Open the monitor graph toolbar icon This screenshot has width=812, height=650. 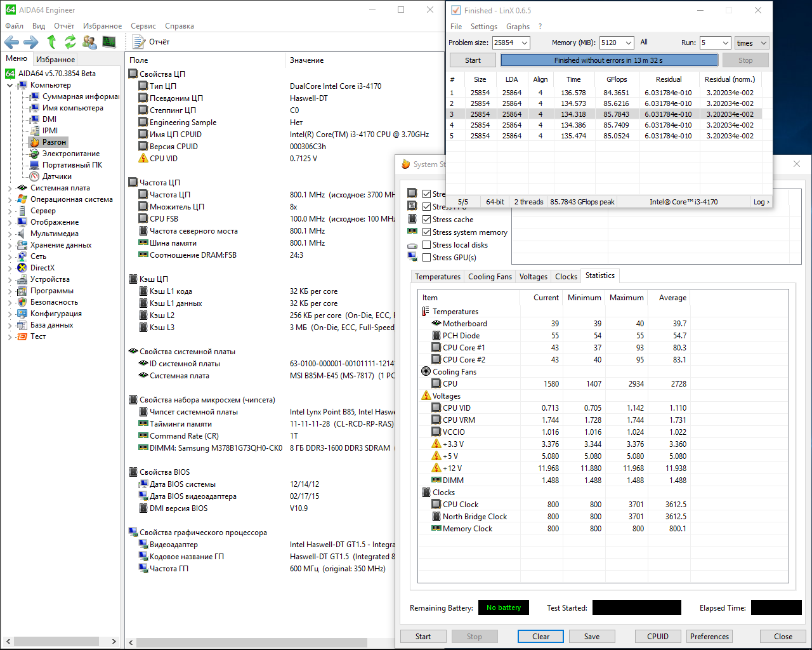pyautogui.click(x=109, y=42)
